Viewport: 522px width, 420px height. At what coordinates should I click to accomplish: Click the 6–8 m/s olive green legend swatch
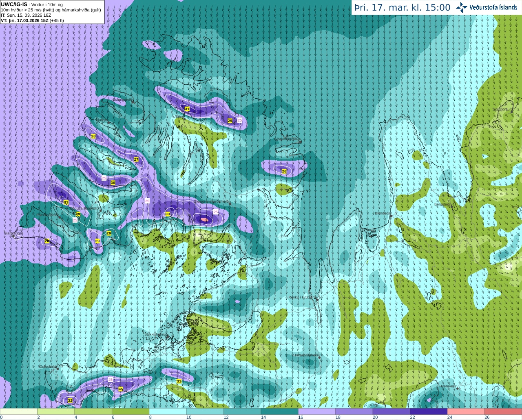tap(130, 411)
